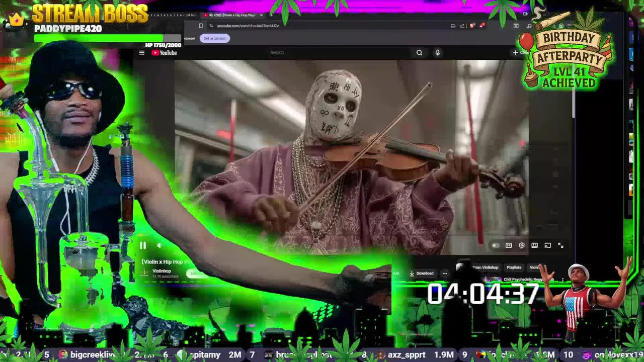Click the picture-in-picture icon in the address bar

point(453,26)
